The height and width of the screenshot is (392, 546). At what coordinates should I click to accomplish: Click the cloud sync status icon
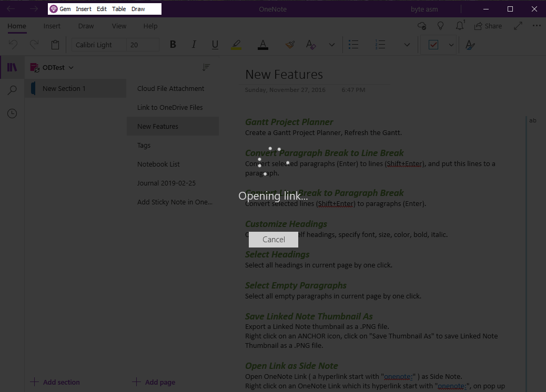(x=422, y=26)
